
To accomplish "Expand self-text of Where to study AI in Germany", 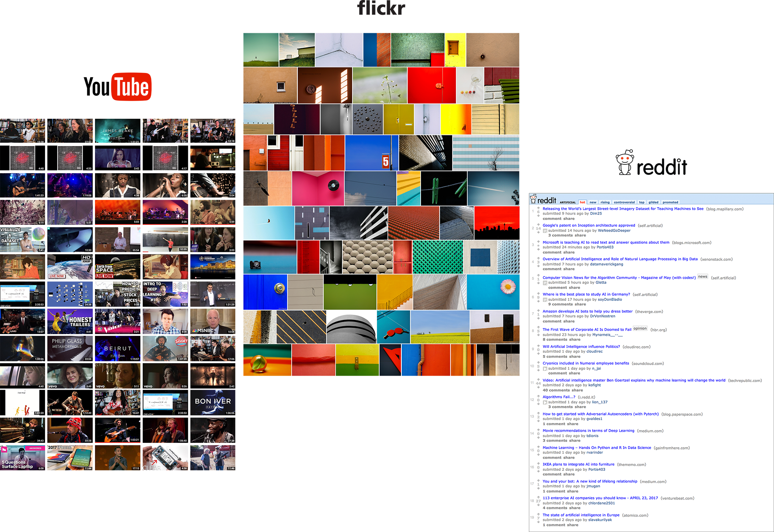I will (545, 300).
